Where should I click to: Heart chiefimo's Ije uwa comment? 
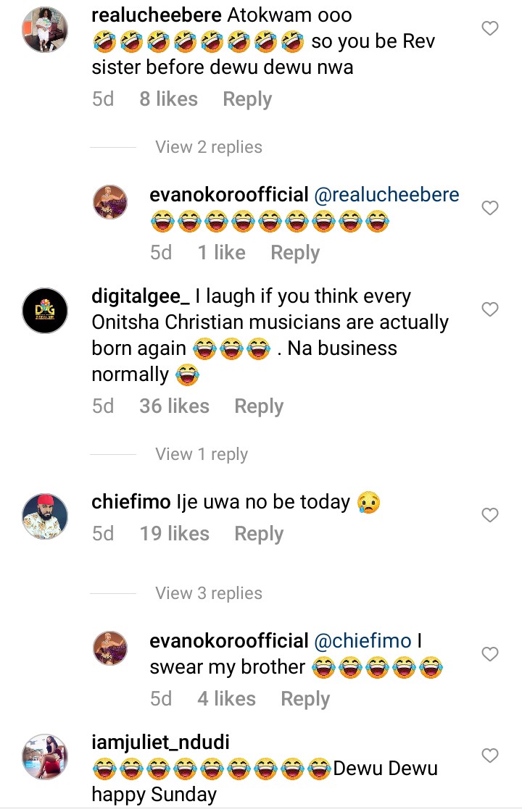[x=490, y=516]
